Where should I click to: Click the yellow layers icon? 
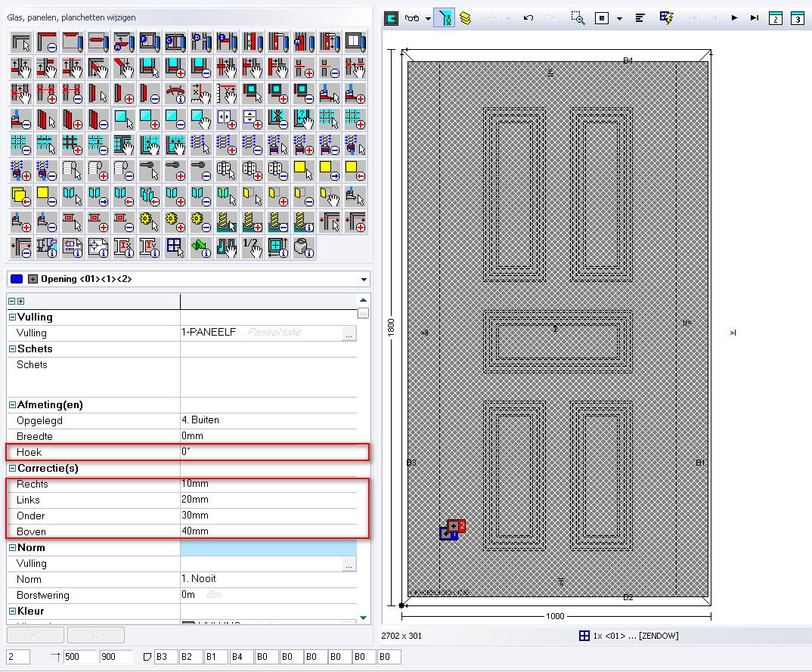[x=466, y=19]
